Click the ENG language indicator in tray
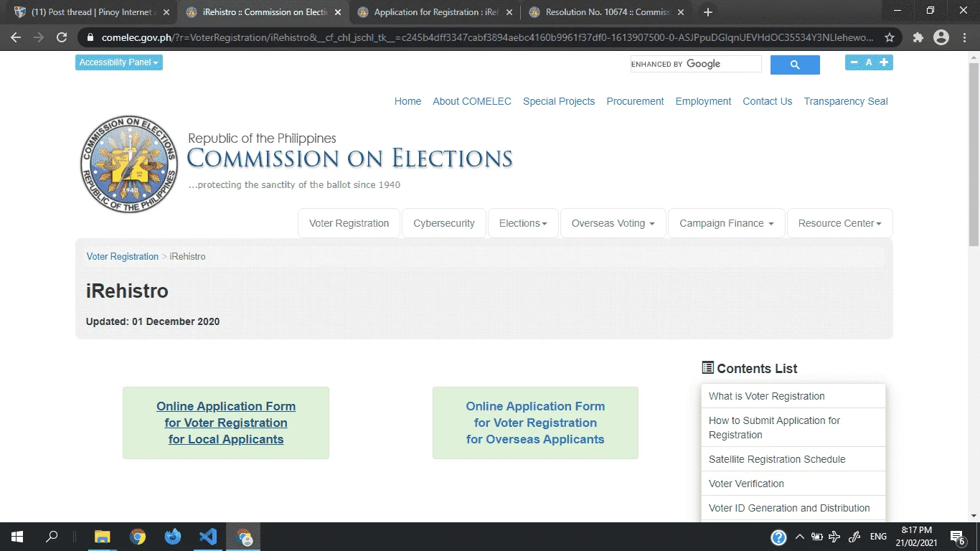 click(878, 537)
